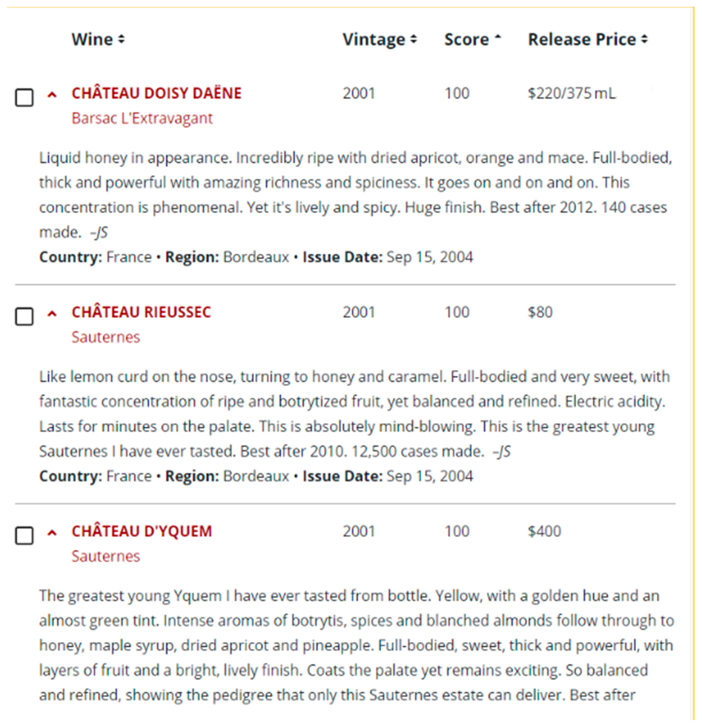702x728 pixels.
Task: Click the Vintage column sort arrows icon
Action: click(413, 39)
